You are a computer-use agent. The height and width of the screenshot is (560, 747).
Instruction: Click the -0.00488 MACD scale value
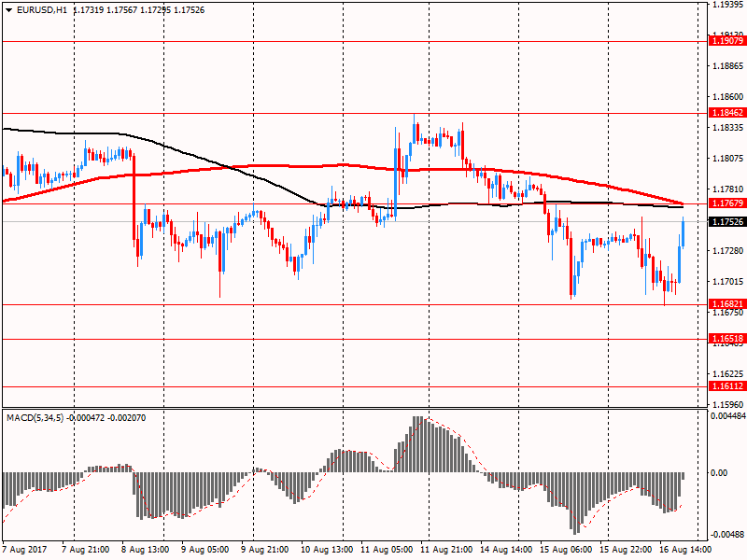pyautogui.click(x=727, y=534)
